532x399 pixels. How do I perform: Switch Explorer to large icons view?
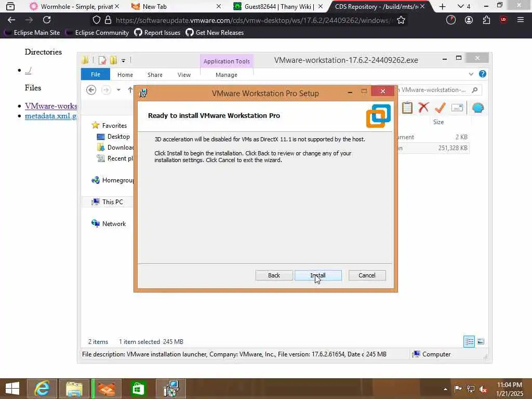(x=481, y=341)
